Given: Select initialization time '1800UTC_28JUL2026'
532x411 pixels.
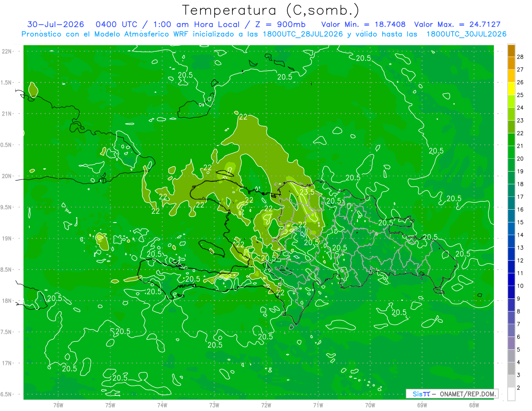Looking at the screenshot, I should (303, 34).
